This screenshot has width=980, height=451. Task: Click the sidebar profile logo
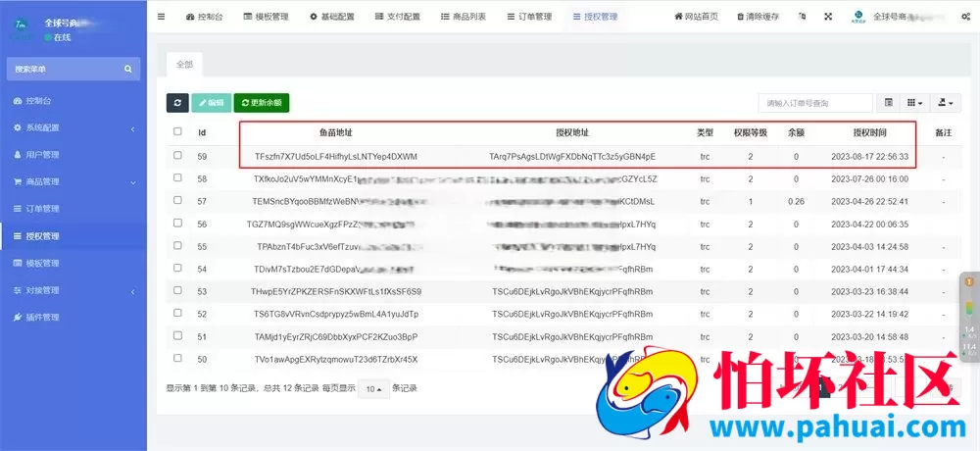click(x=22, y=29)
